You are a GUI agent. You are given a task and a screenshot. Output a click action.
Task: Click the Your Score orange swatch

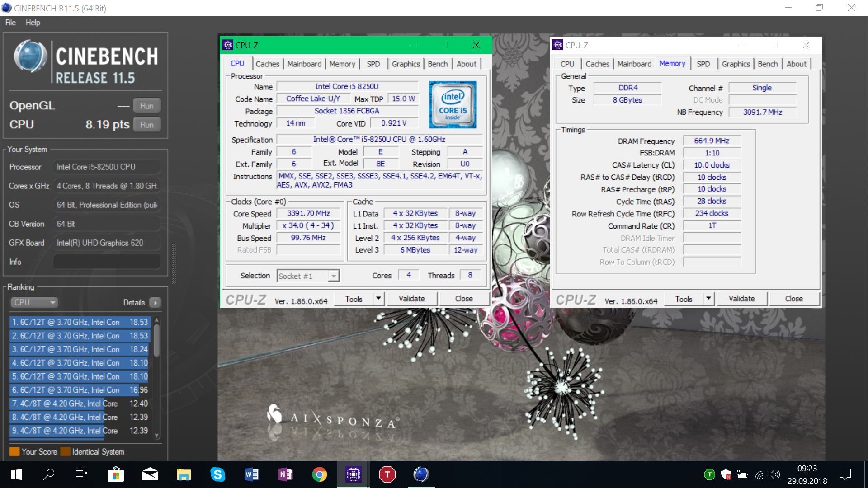coord(14,452)
